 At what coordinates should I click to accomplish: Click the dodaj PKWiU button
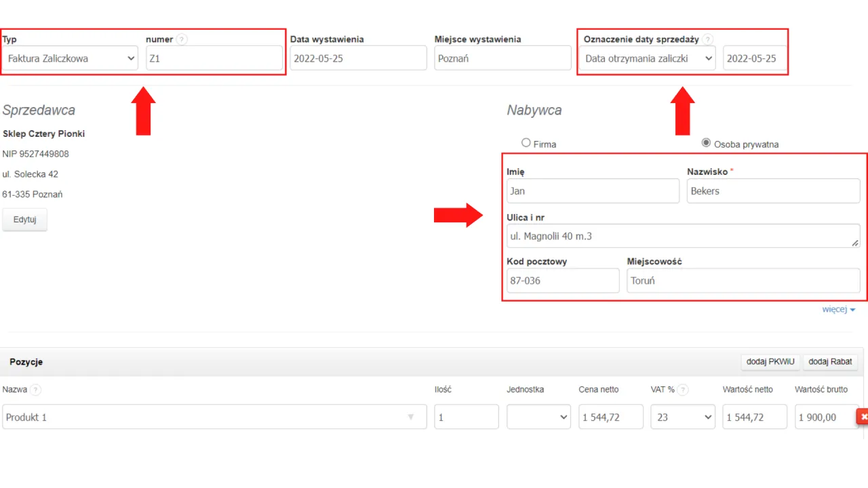[x=770, y=362]
